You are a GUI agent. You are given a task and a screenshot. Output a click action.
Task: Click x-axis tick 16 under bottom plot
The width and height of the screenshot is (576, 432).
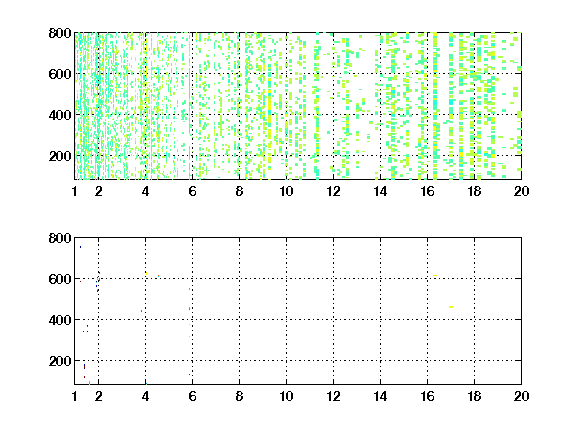click(x=427, y=396)
